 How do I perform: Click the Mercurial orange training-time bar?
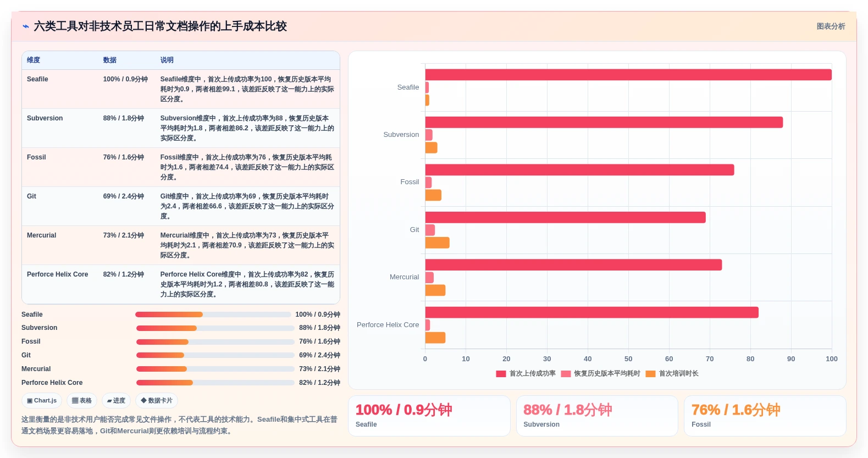[x=435, y=290]
